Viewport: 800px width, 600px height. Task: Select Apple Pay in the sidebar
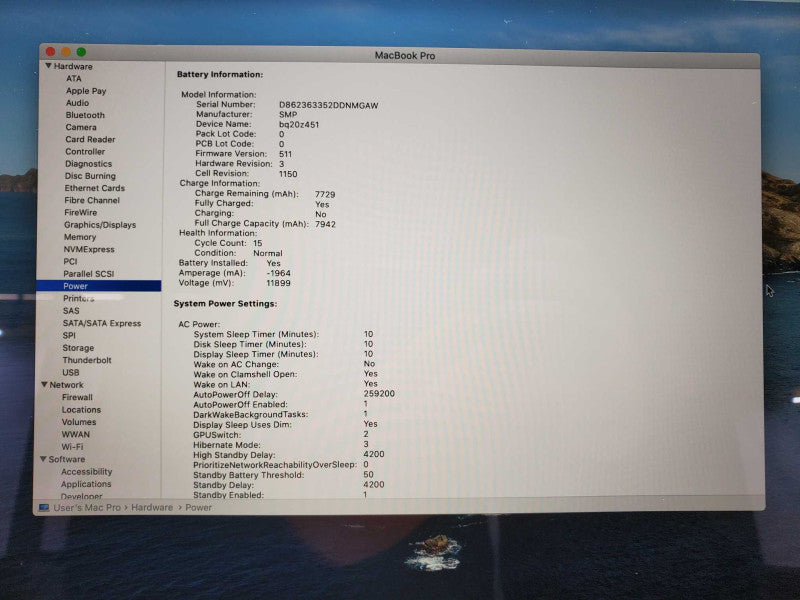click(86, 91)
